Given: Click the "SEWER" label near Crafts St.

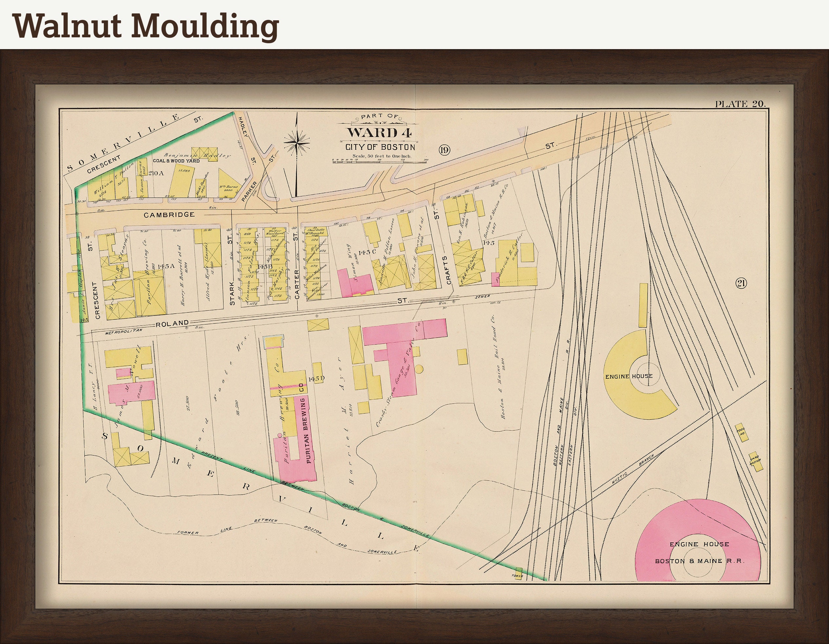Looking at the screenshot, I should pos(482,296).
